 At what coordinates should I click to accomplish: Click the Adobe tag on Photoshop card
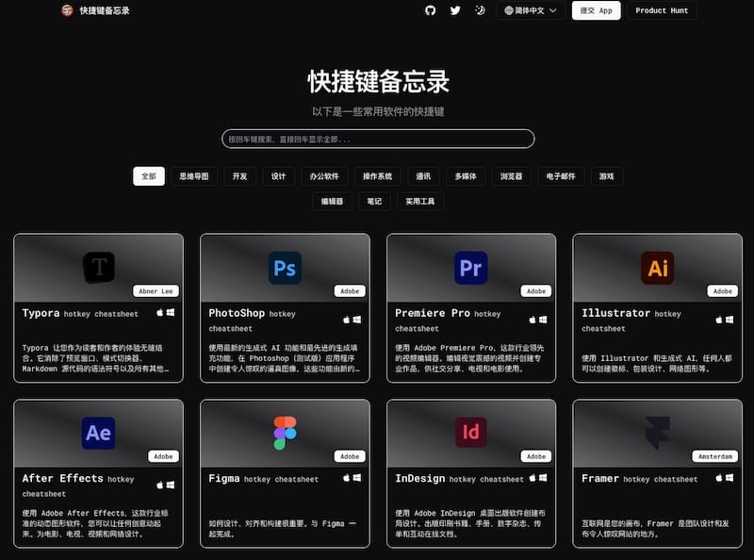(350, 291)
